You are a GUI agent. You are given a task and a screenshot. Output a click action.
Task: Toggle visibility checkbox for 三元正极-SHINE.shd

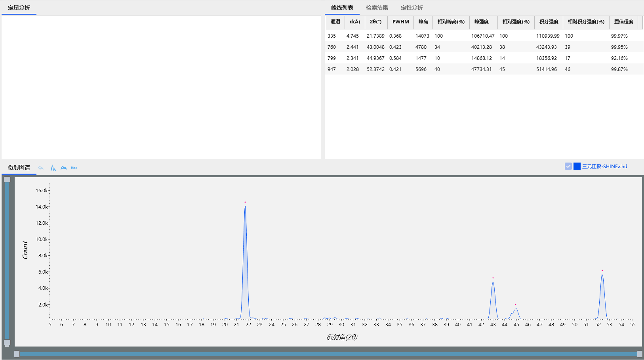coord(568,166)
